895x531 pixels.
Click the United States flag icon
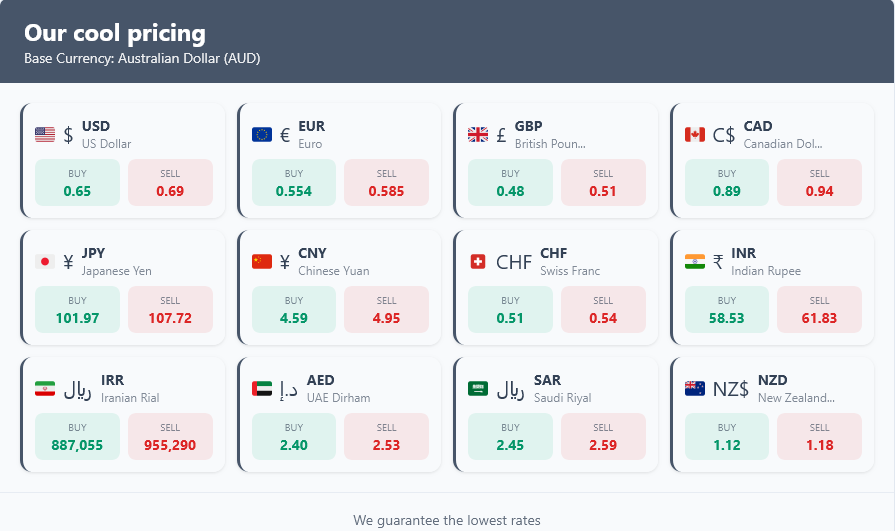(x=45, y=134)
